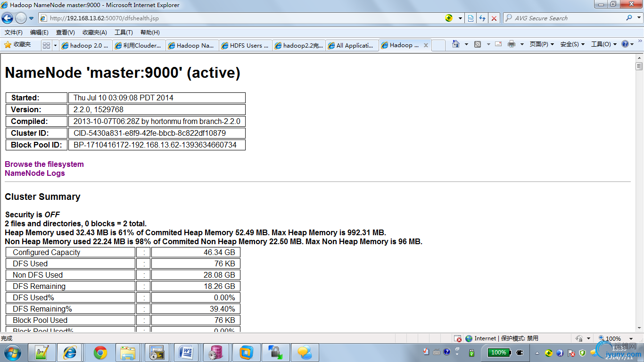Click the Windows Start orb
This screenshot has height=362, width=644.
pos(12,353)
